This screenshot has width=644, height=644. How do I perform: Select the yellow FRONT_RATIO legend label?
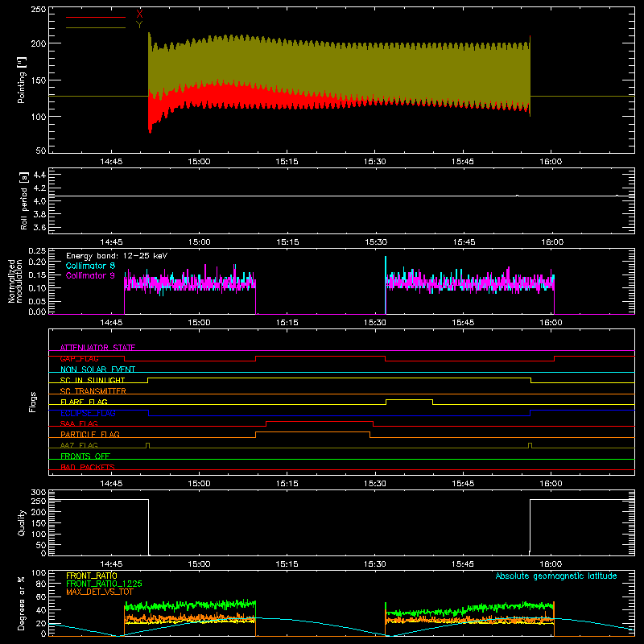pyautogui.click(x=92, y=576)
